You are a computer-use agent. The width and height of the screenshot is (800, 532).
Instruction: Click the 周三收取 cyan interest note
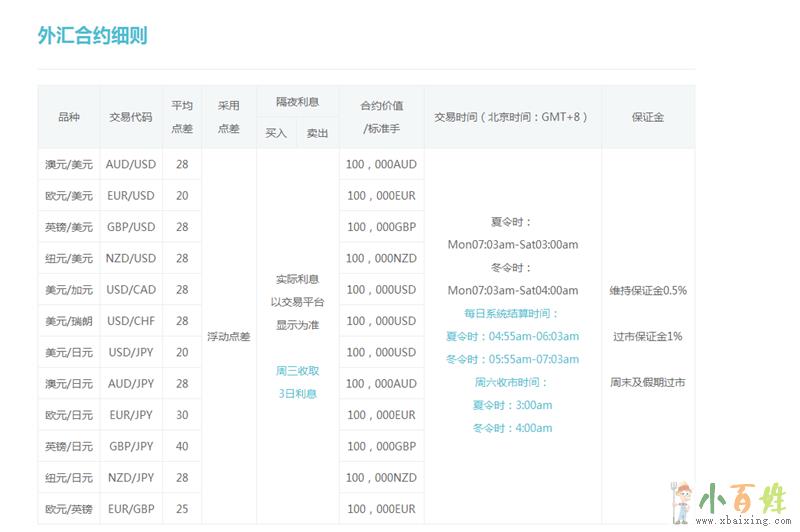(x=297, y=371)
